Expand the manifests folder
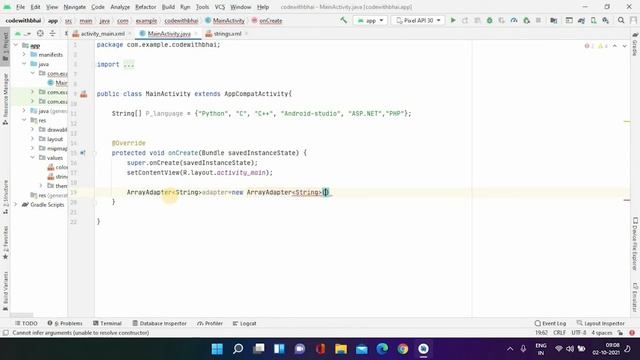This screenshot has width=640, height=360. [24, 54]
